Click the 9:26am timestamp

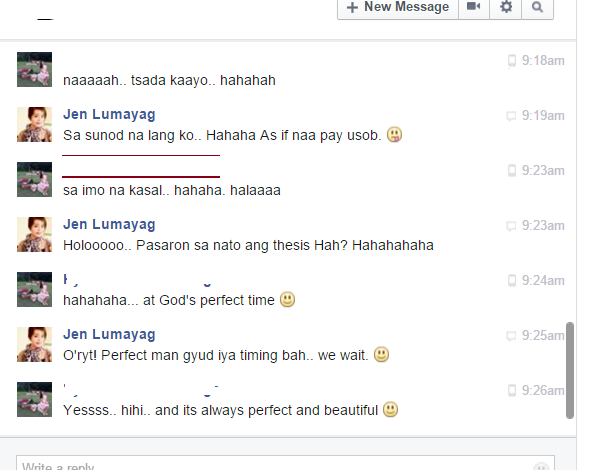[x=543, y=390]
